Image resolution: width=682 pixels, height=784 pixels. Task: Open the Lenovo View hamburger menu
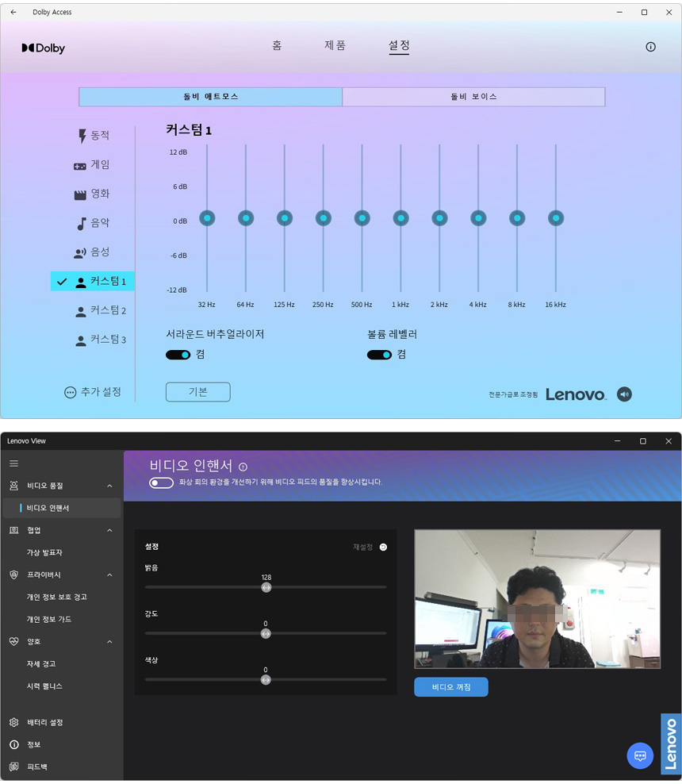(14, 463)
